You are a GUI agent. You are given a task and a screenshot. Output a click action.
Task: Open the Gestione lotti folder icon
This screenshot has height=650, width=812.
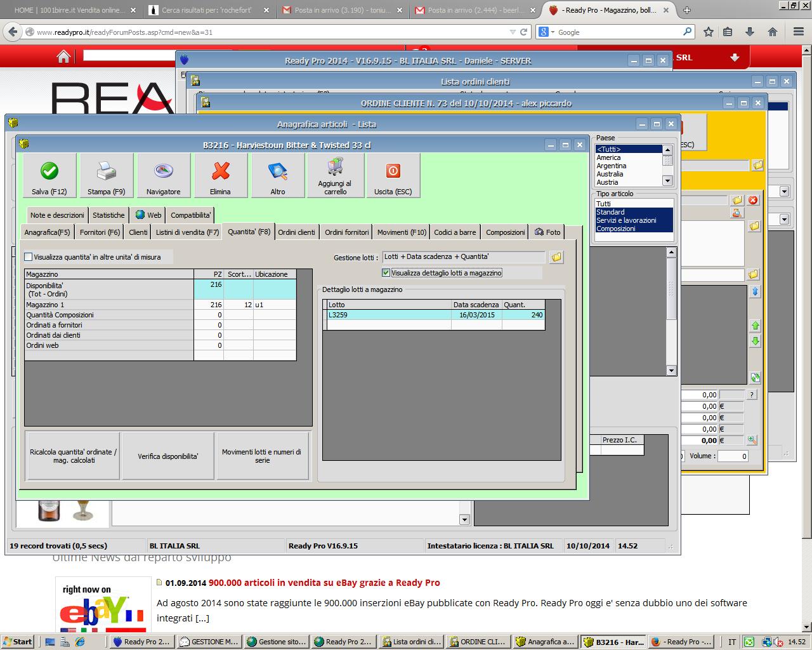pyautogui.click(x=556, y=257)
